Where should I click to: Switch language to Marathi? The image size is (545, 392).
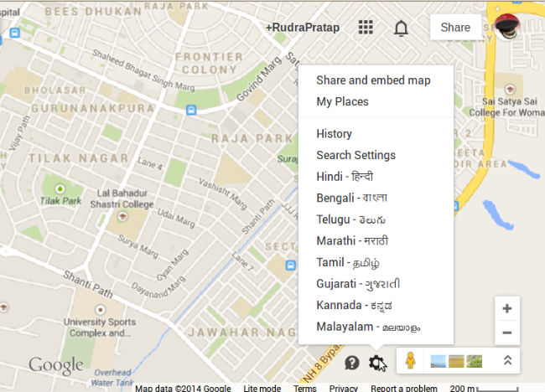(352, 241)
